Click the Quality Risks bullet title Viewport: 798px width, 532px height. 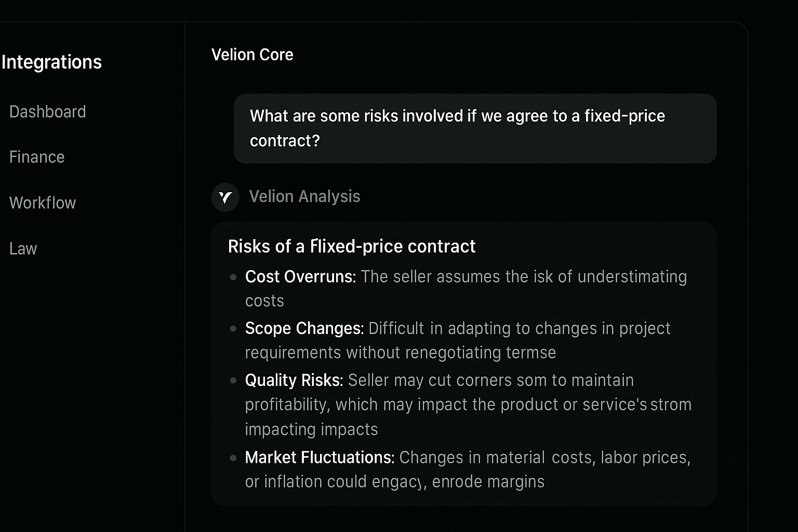point(294,380)
